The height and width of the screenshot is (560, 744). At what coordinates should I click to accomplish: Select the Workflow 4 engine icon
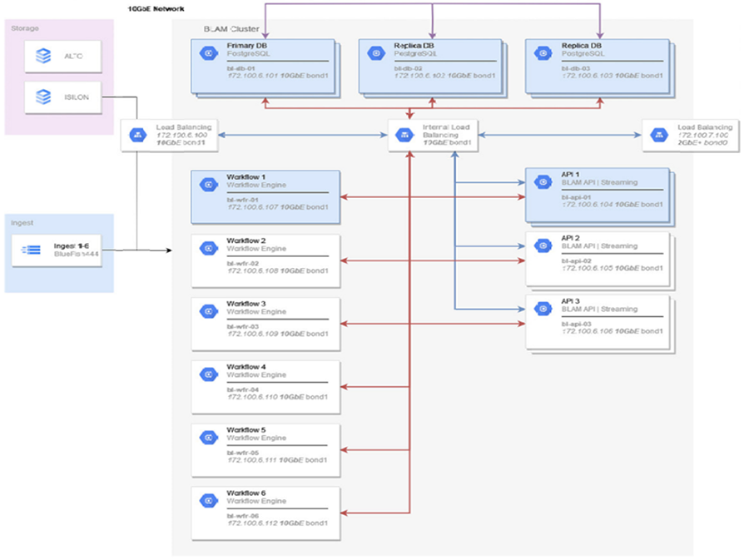pos(207,374)
